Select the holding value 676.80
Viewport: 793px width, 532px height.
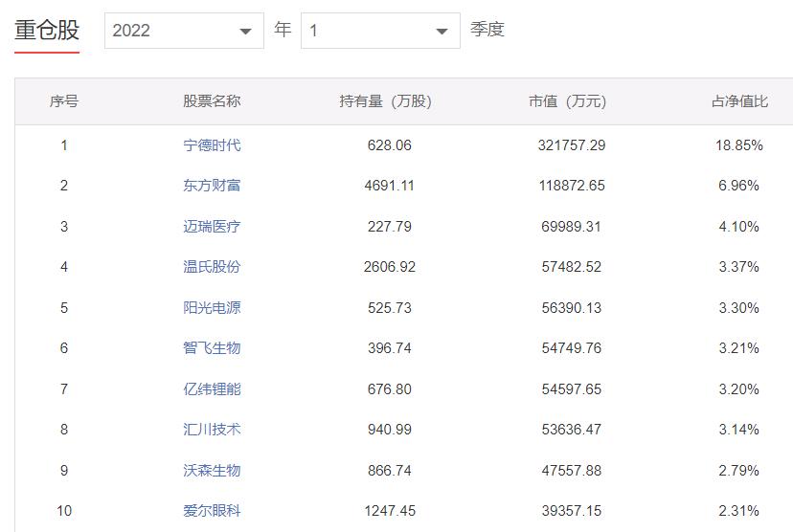tap(390, 389)
